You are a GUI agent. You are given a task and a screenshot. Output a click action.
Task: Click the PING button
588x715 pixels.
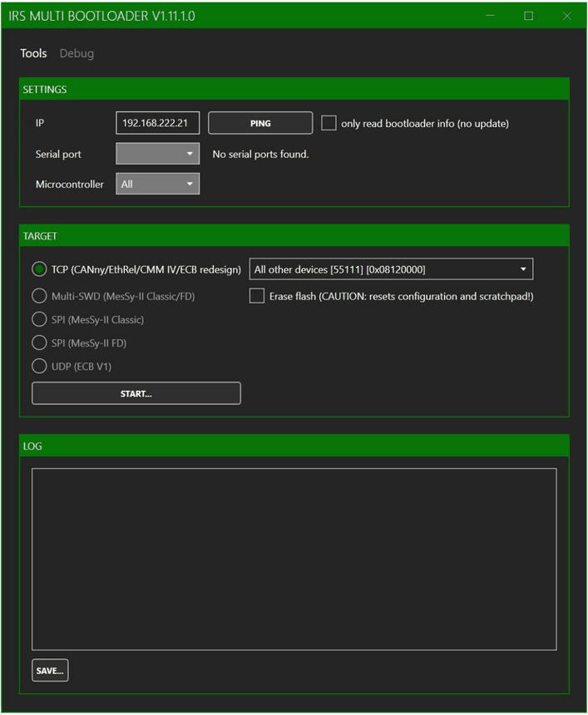260,123
